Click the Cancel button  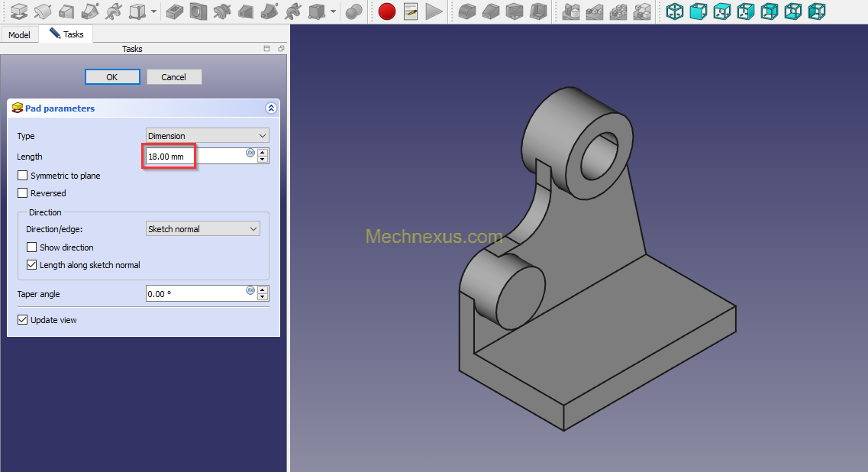[x=174, y=77]
